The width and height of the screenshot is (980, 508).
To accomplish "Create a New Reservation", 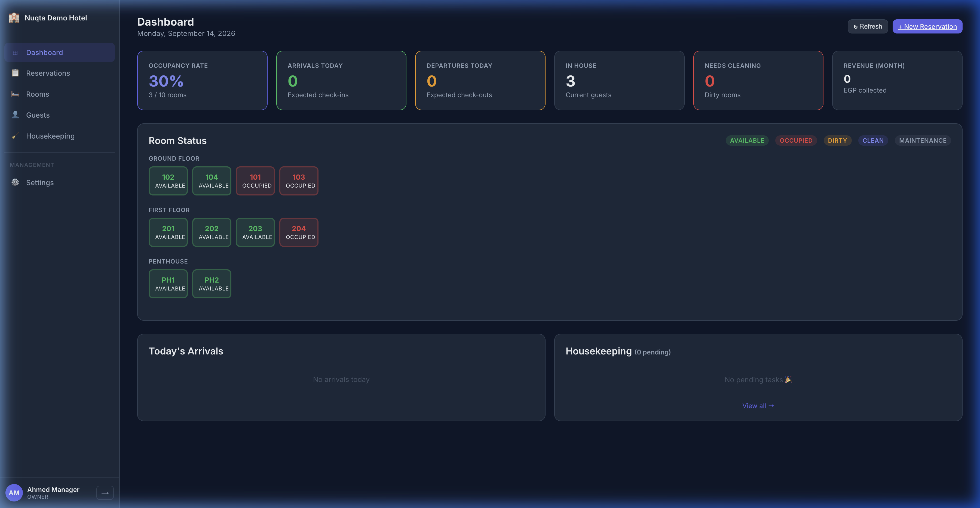I will (927, 26).
